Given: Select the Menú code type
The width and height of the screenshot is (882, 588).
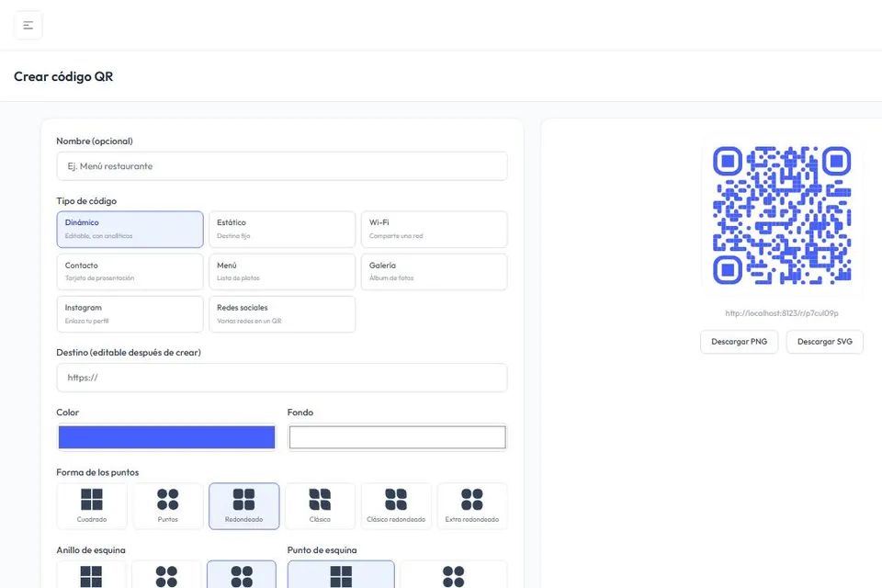Looking at the screenshot, I should coord(282,272).
